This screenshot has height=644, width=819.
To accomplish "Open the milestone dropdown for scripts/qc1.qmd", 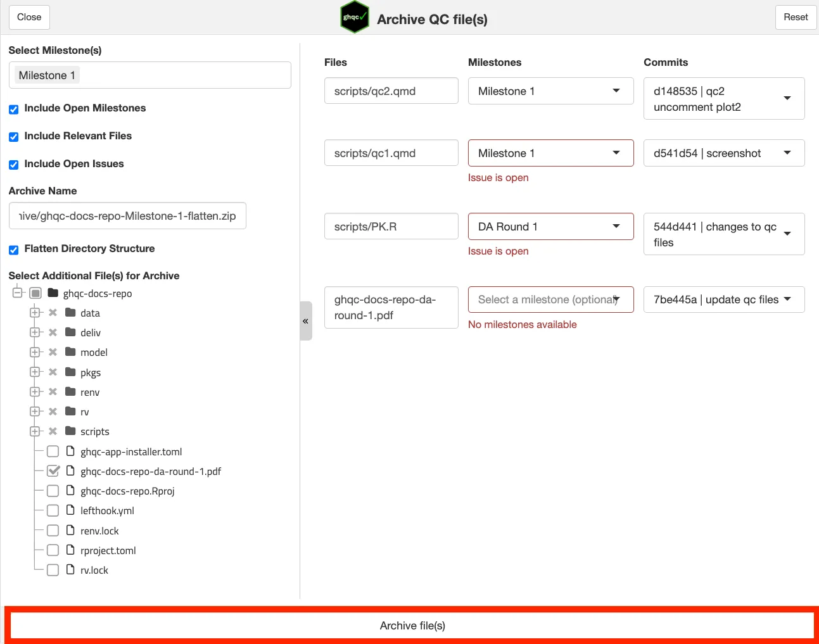I will coord(550,153).
